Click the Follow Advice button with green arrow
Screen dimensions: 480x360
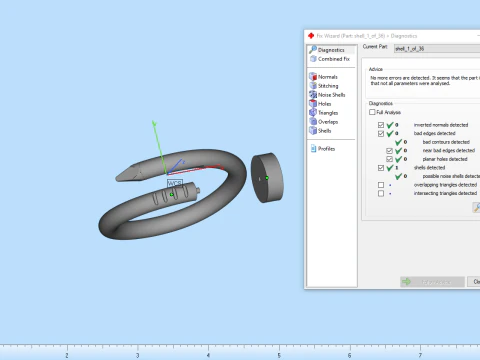tap(432, 282)
